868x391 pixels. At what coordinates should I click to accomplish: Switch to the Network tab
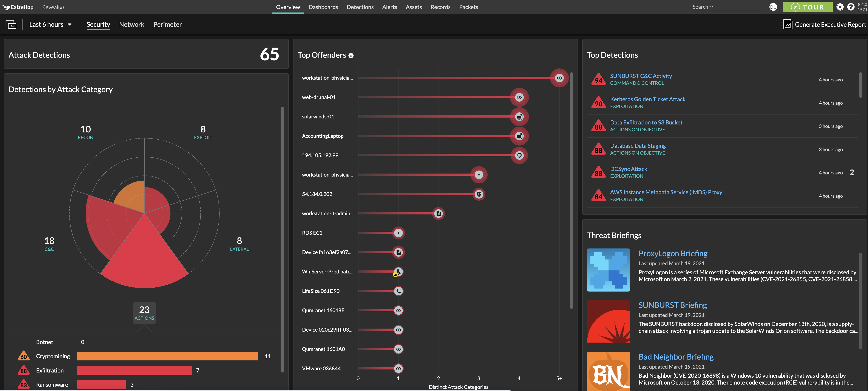coord(131,24)
